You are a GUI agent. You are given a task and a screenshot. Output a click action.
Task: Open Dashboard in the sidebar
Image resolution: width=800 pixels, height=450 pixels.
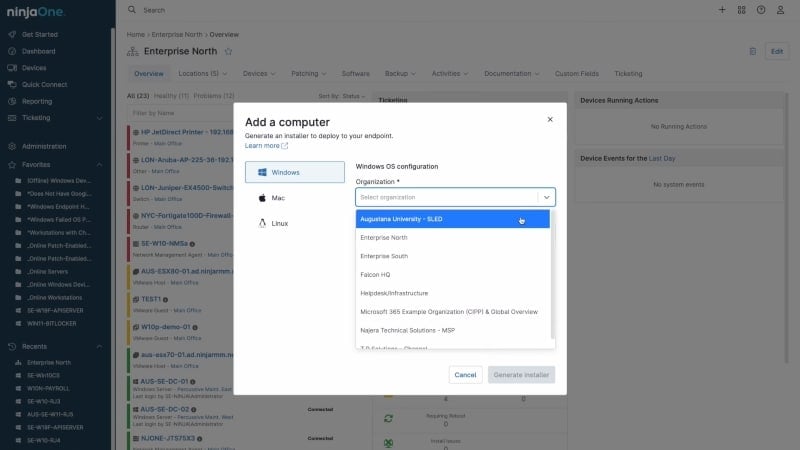[x=38, y=52]
